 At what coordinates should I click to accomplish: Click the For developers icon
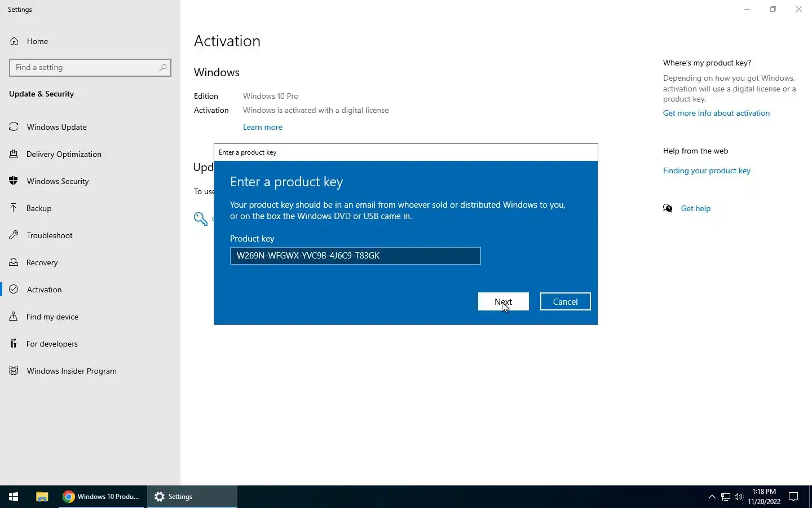[14, 344]
